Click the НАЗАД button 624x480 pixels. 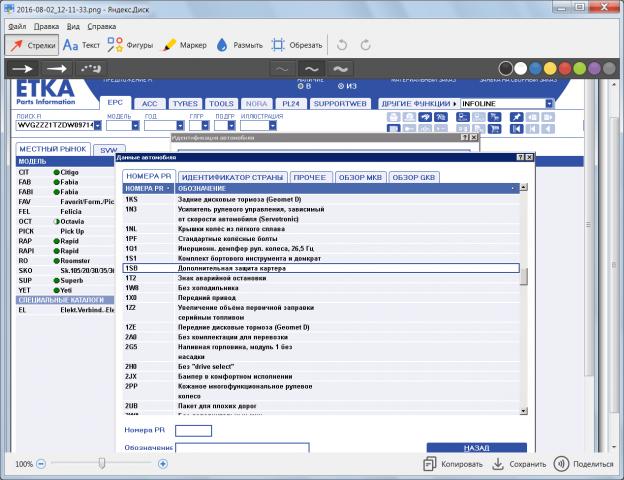click(476, 448)
